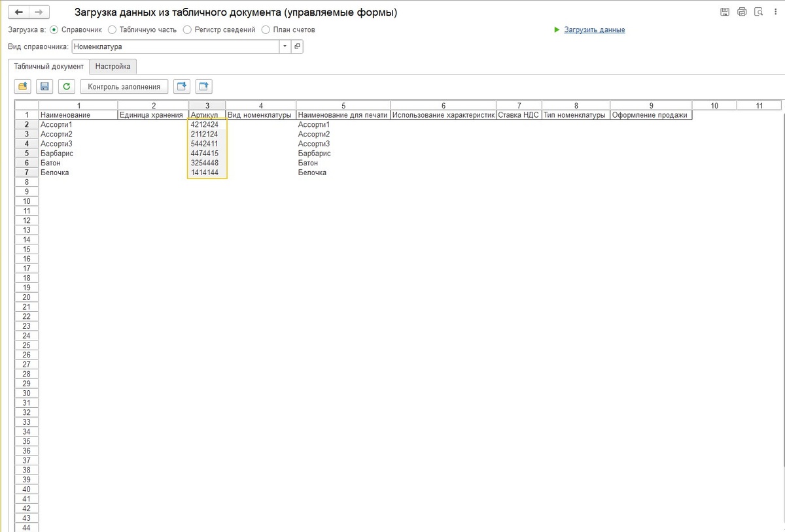
Task: Select column 11 header
Action: 759,105
